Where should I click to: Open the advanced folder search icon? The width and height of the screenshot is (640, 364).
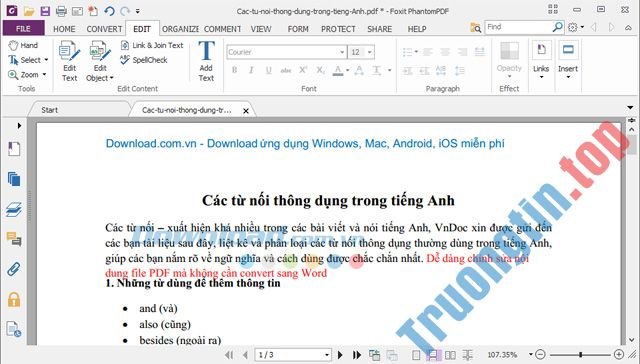[476, 28]
